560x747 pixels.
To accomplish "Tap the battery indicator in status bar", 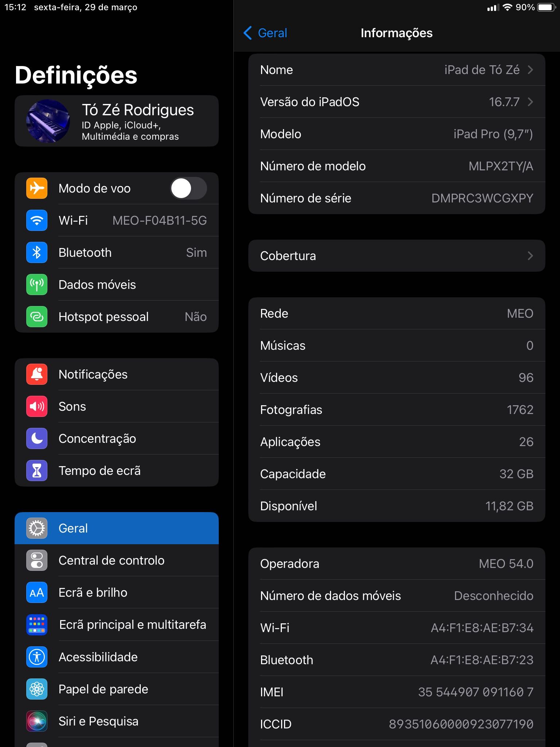I will coord(546,7).
